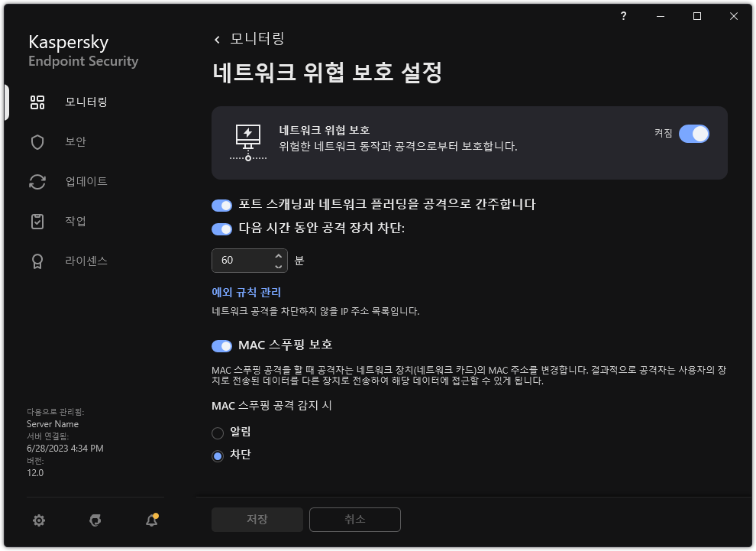
Task: Disable MAC 스푸핑 보호 protection
Action: [221, 345]
